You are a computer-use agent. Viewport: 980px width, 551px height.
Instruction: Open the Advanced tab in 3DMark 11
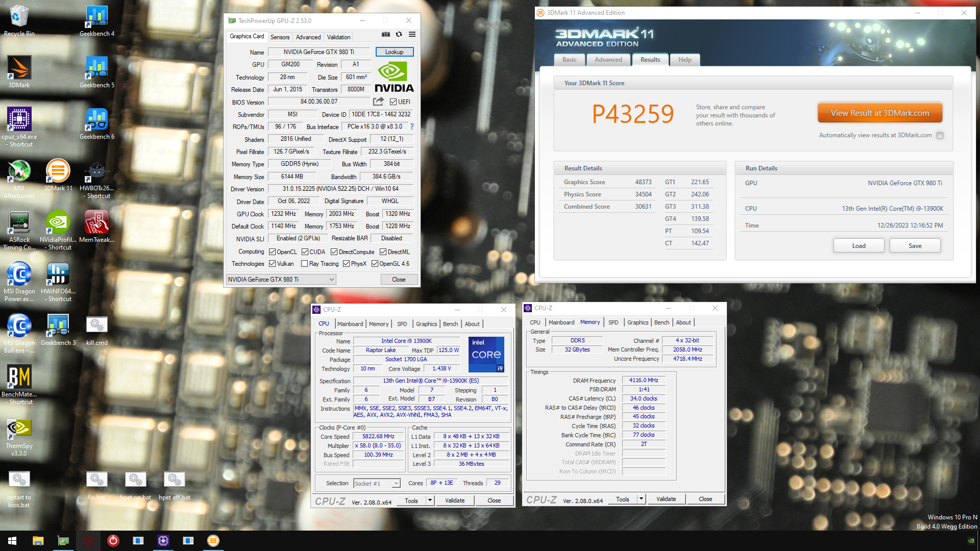pyautogui.click(x=608, y=60)
